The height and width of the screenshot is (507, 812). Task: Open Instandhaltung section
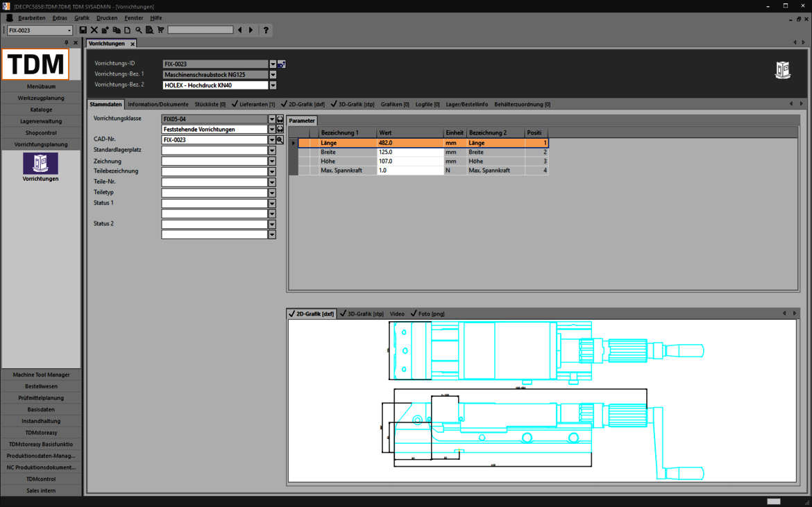click(41, 421)
